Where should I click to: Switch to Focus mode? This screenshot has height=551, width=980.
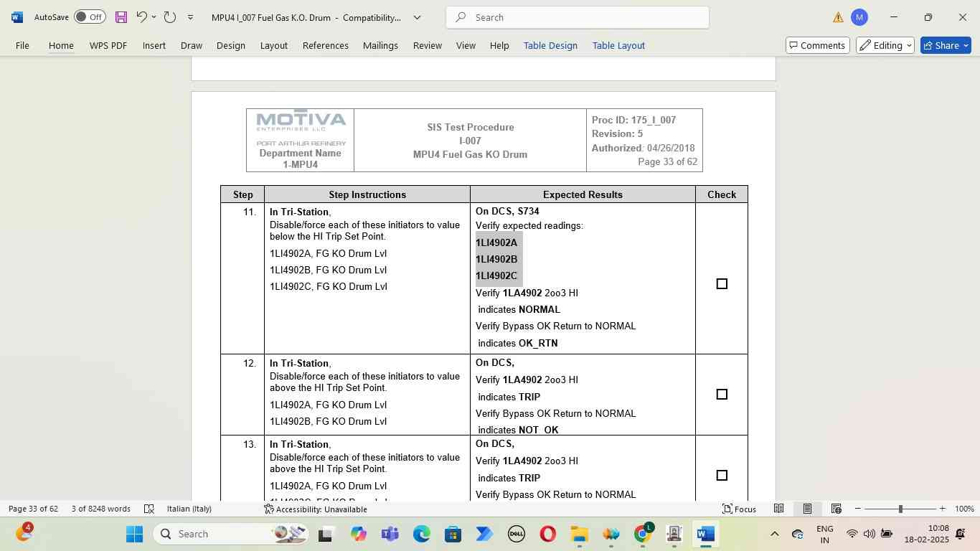pos(739,509)
